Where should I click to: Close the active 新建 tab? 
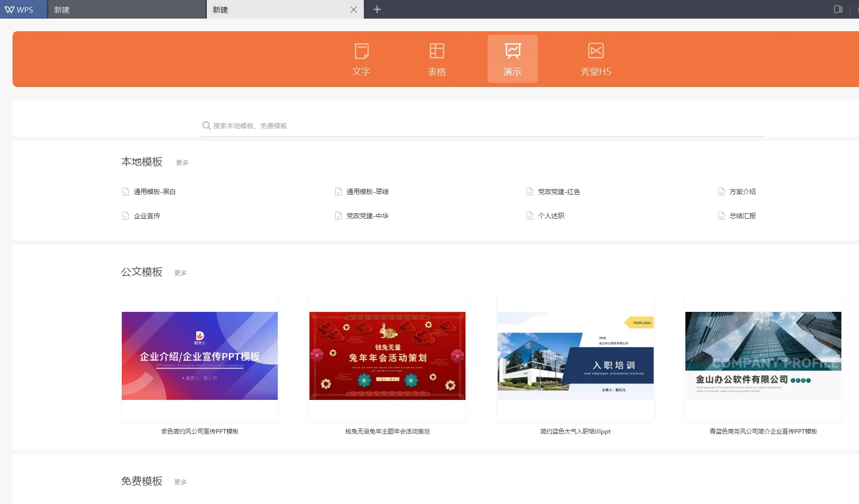coord(354,9)
